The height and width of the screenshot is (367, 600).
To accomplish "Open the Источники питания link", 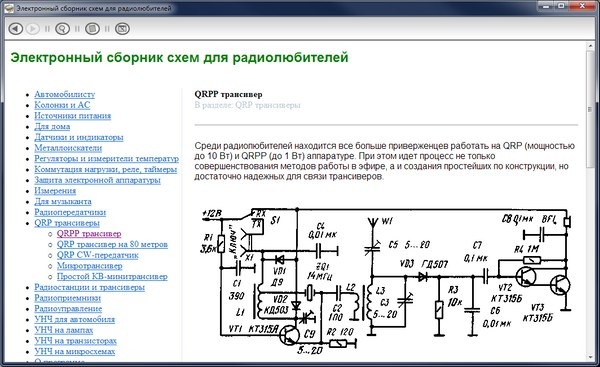I will coord(73,116).
